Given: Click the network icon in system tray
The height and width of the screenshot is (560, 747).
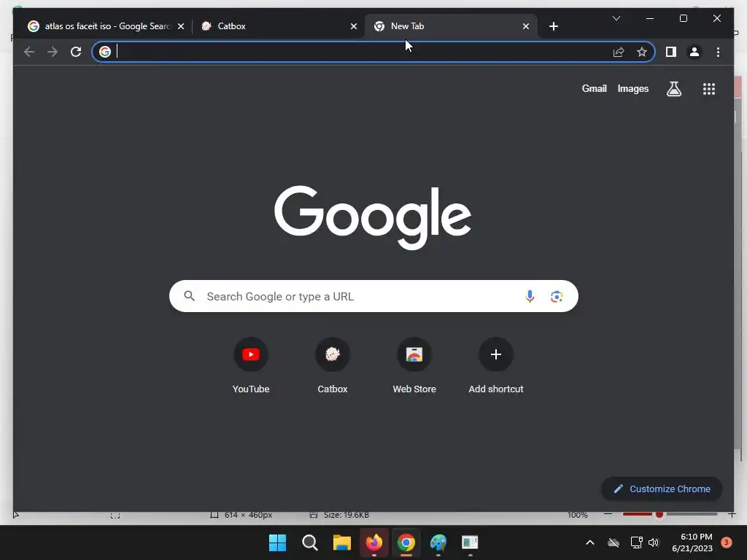Looking at the screenshot, I should [636, 542].
